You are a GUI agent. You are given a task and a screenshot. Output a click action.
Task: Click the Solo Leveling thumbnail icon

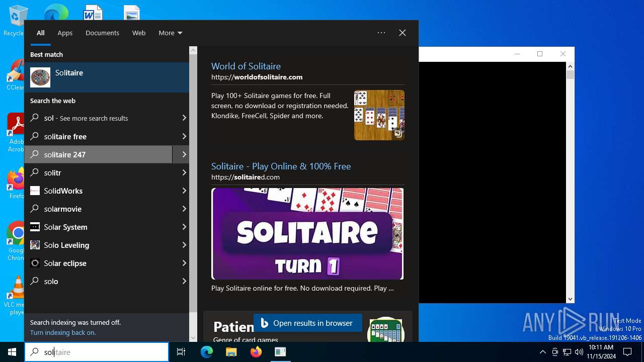tap(35, 245)
